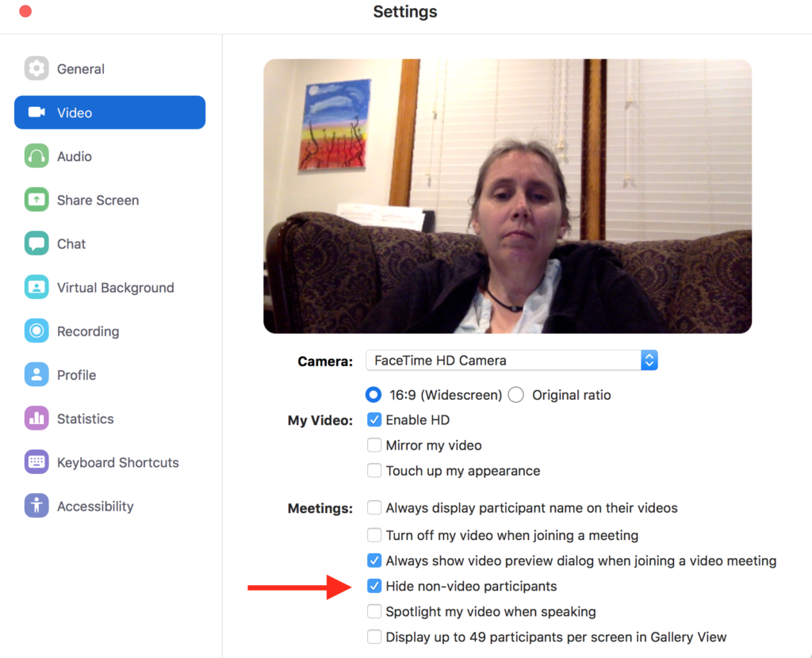812x658 pixels.
Task: Disable Always show video preview dialog checkbox
Action: coord(374,560)
